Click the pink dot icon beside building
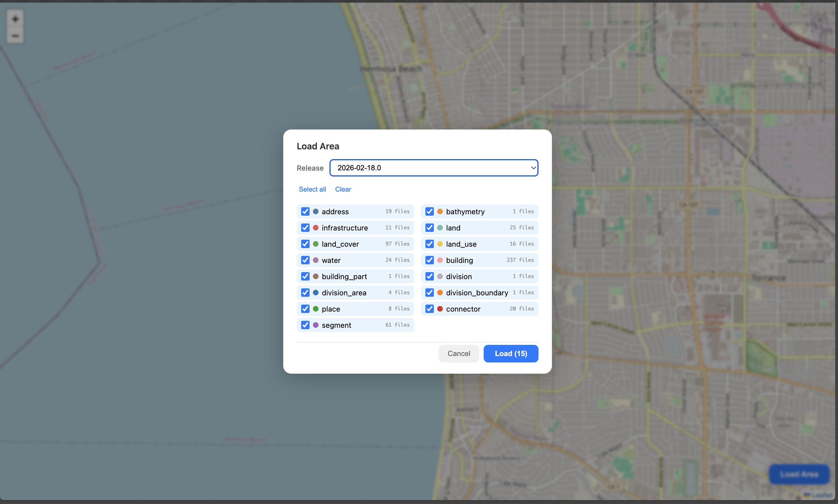This screenshot has height=504, width=838. [440, 260]
